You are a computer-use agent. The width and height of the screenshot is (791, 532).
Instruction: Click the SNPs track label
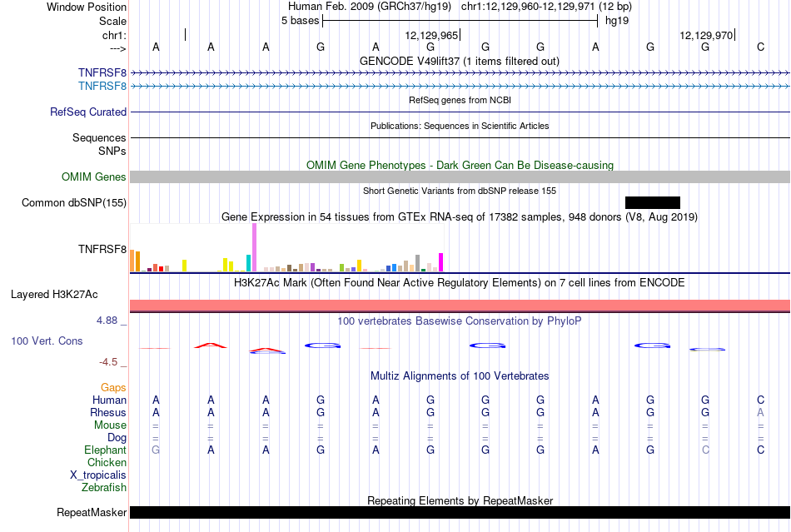click(x=112, y=151)
